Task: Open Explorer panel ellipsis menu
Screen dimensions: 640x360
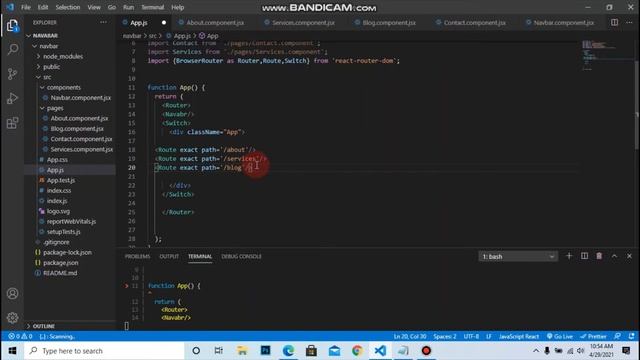Action: pyautogui.click(x=103, y=22)
